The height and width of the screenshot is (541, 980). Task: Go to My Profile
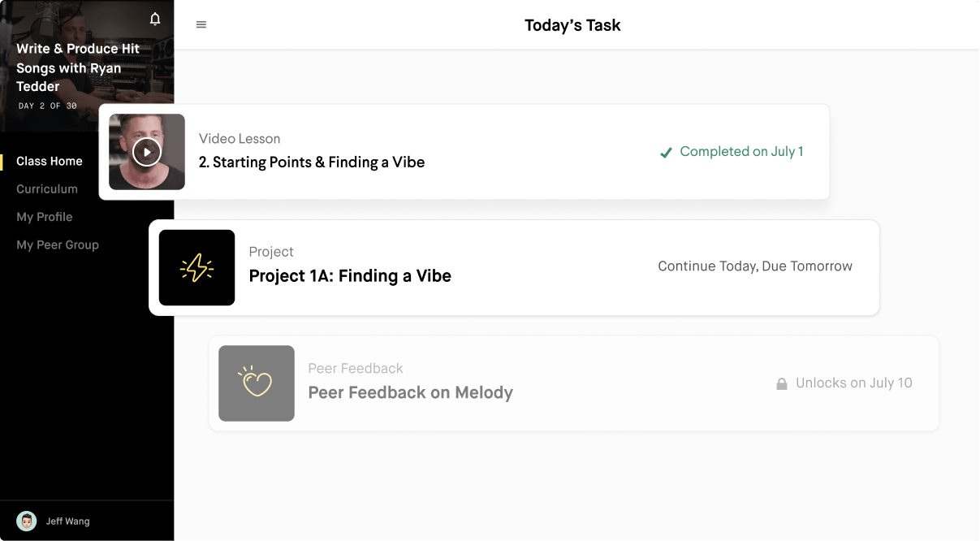pos(44,217)
